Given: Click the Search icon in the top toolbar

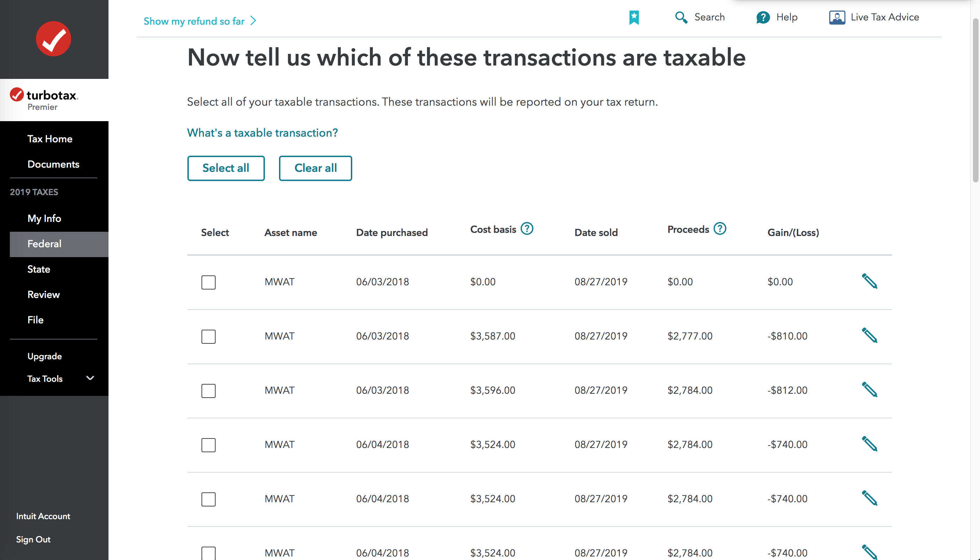Looking at the screenshot, I should 681,17.
